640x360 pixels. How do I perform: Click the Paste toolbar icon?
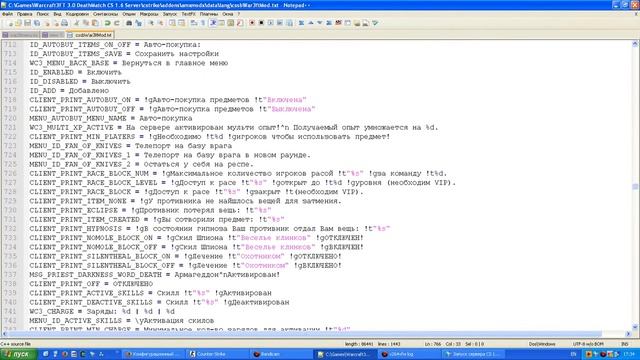(95, 23)
